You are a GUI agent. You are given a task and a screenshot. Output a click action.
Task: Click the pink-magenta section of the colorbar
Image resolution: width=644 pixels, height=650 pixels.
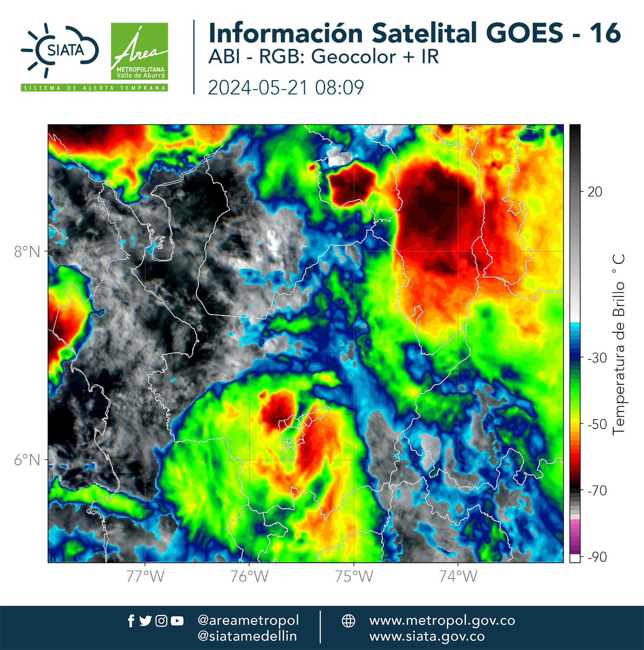(575, 536)
